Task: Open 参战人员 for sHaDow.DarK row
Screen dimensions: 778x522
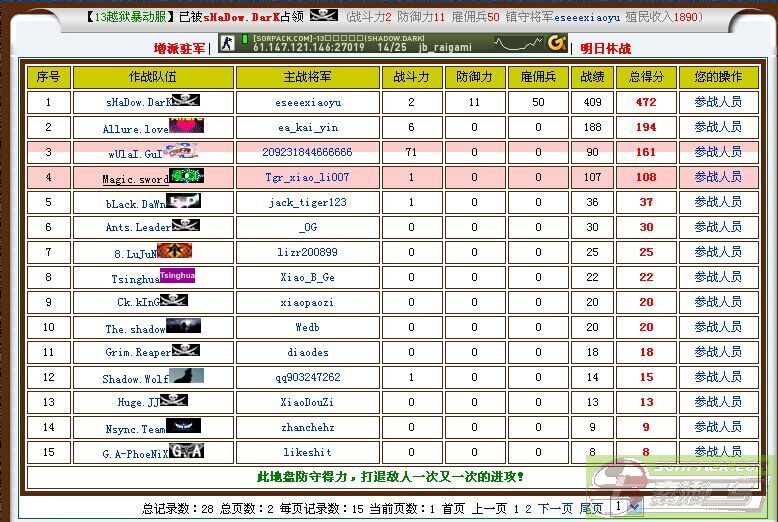Action: pyautogui.click(x=718, y=102)
